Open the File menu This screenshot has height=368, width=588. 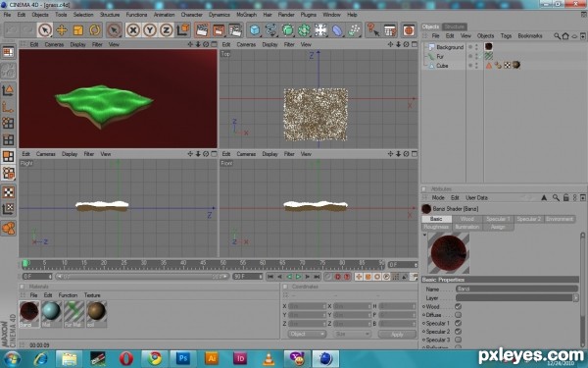7,15
